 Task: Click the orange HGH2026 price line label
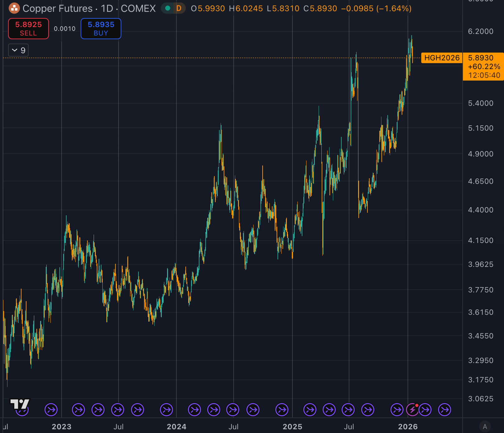[x=442, y=58]
